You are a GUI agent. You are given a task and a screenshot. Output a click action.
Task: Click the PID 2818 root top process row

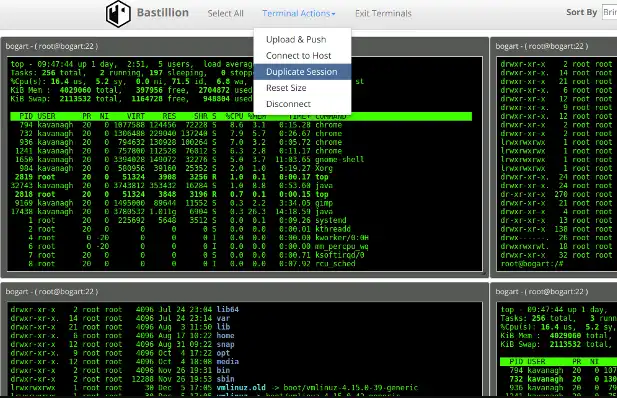[169, 194]
